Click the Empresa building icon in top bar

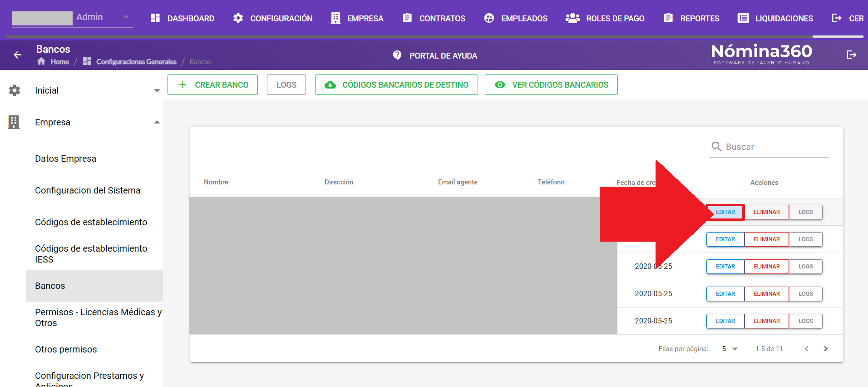point(335,18)
